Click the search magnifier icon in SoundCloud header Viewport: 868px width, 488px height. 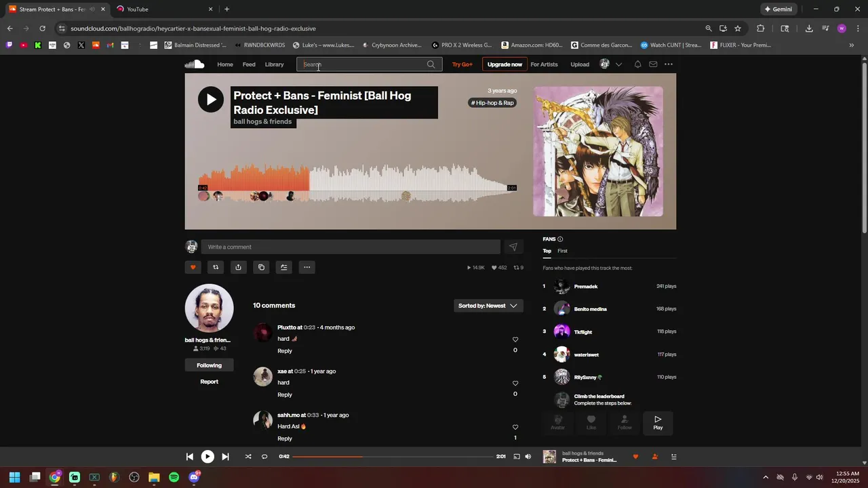tap(431, 64)
